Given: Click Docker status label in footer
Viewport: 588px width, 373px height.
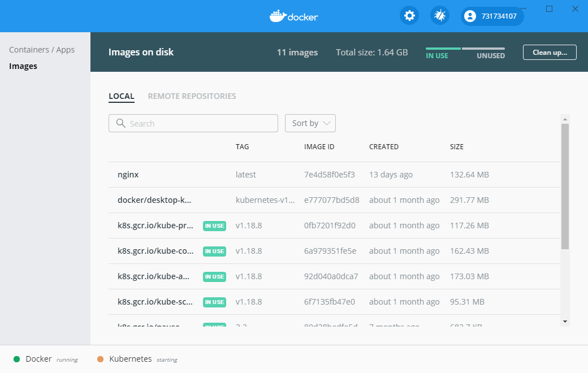Looking at the screenshot, I should coord(38,359).
